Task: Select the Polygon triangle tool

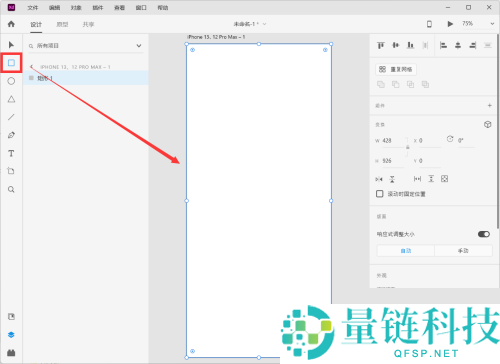Action: [11, 99]
